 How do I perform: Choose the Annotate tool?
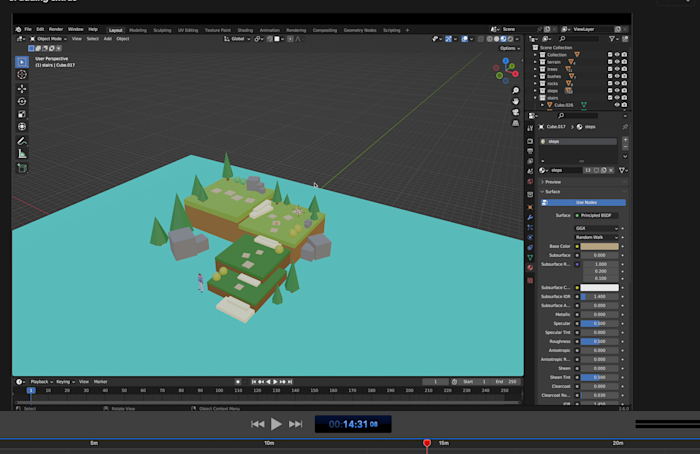(x=22, y=141)
